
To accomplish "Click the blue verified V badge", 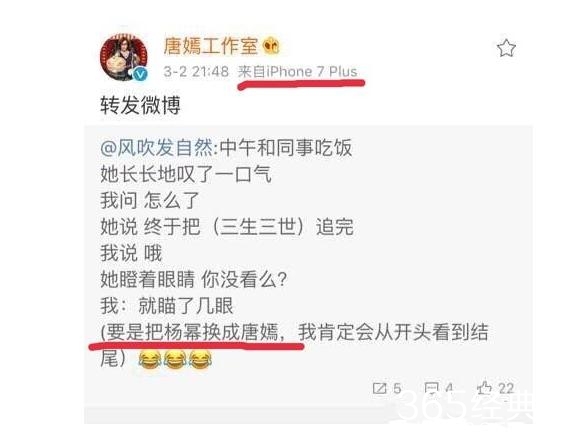I will 141,74.
